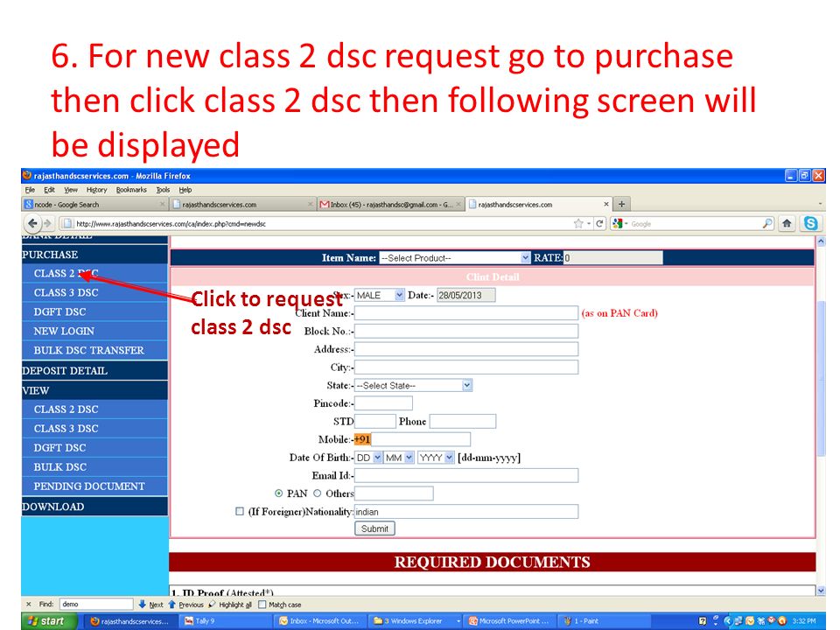This screenshot has width=840, height=630.
Task: Open the Help menu
Action: pos(185,190)
